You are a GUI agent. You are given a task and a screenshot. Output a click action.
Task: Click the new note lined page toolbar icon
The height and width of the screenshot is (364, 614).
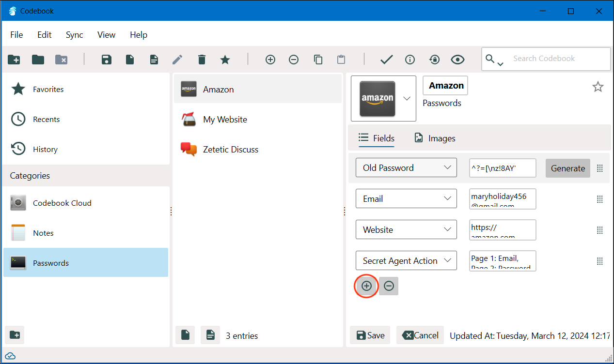coord(154,60)
